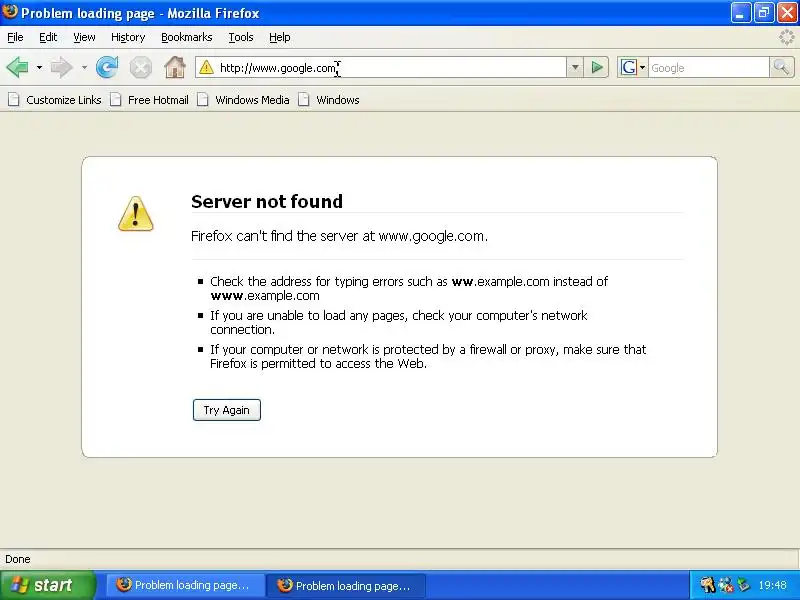Click the disabled Stop loading button

140,67
